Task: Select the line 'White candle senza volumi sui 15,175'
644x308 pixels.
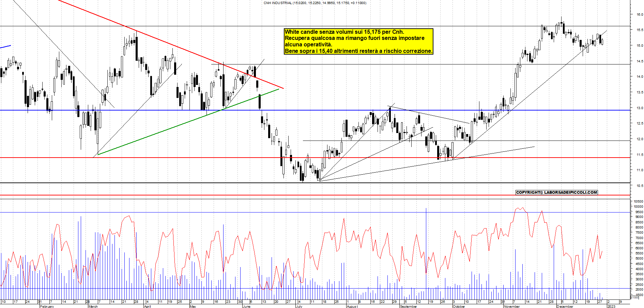Action: pyautogui.click(x=344, y=32)
